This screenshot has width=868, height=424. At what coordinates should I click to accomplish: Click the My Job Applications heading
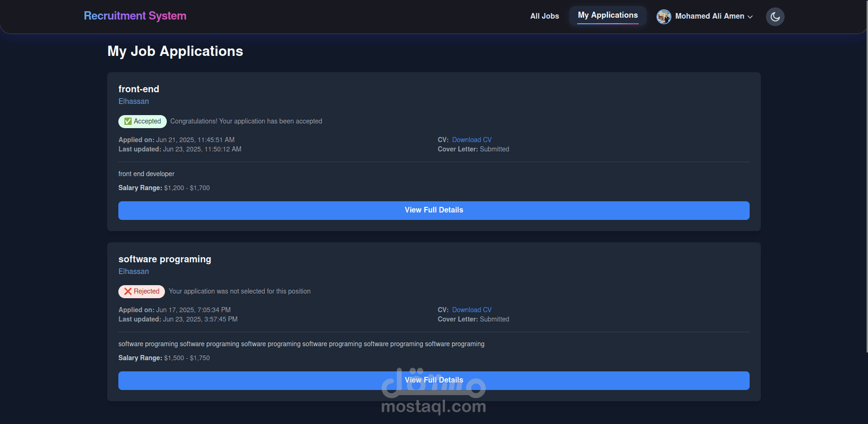pyautogui.click(x=175, y=51)
